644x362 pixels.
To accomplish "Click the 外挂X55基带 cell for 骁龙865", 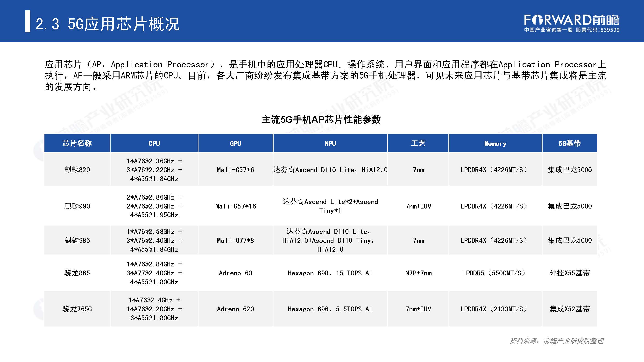I will click(x=570, y=273).
